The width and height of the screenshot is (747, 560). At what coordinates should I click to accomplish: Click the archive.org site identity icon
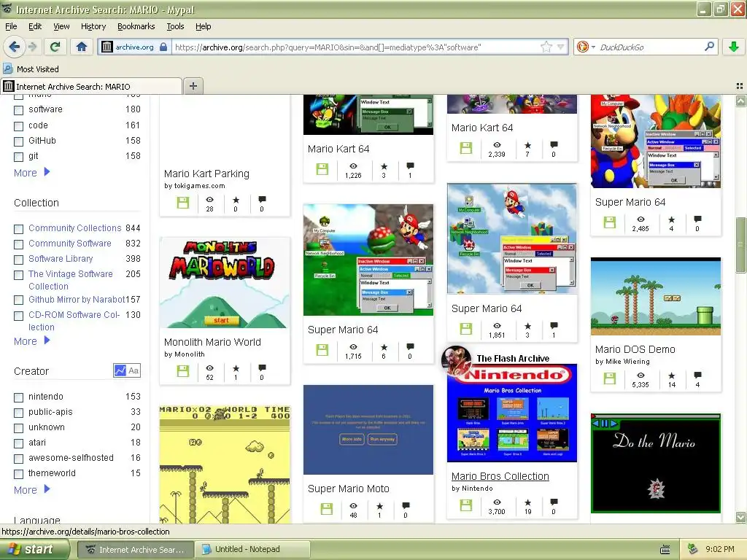coord(107,47)
